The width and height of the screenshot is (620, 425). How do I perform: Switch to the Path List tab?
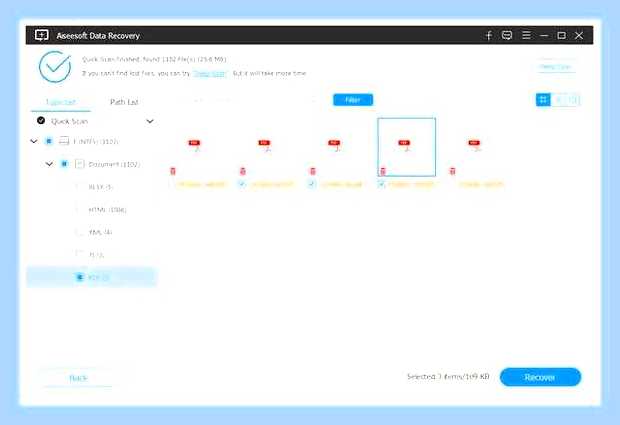pos(124,102)
